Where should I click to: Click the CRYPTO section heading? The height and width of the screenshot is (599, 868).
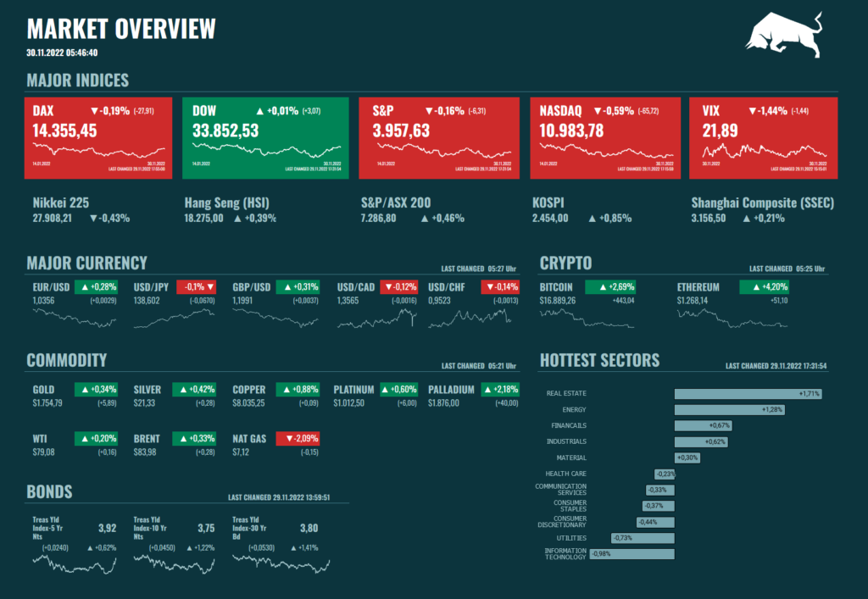click(x=565, y=263)
